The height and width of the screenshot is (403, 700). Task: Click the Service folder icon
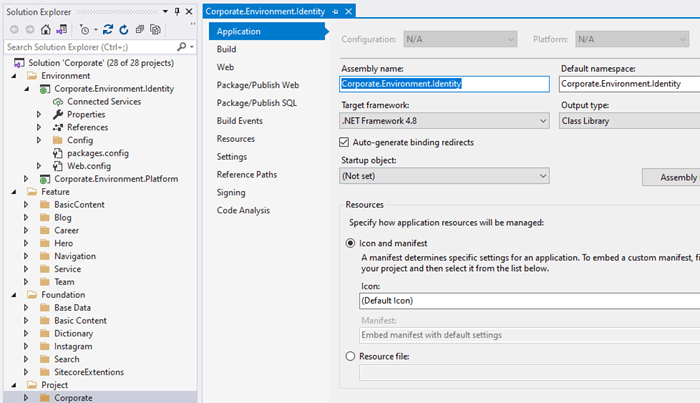pyautogui.click(x=45, y=269)
